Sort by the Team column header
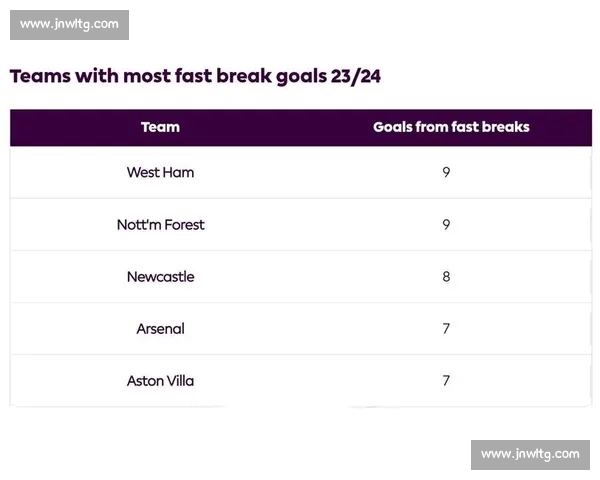The height and width of the screenshot is (480, 600). tap(160, 127)
